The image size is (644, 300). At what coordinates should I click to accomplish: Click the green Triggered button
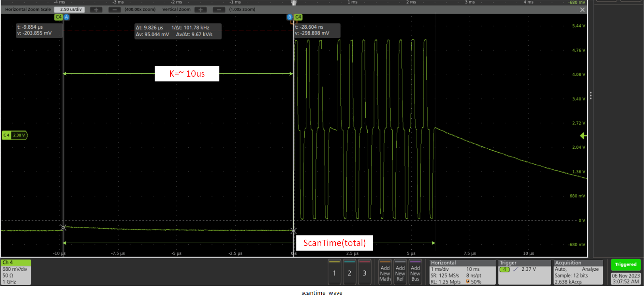[x=625, y=264]
